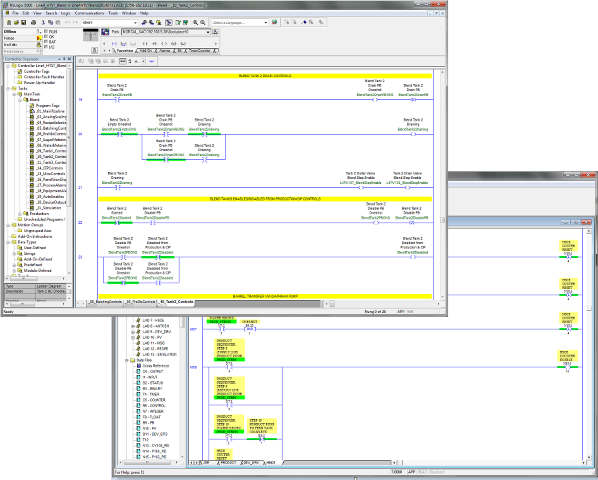Open the Logic menu
The width and height of the screenshot is (598, 480).
pos(66,13)
